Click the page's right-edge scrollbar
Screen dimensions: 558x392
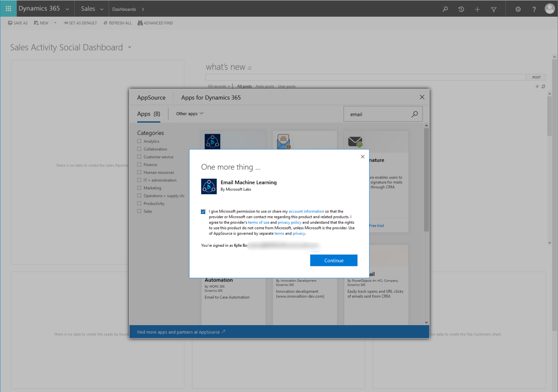click(x=555, y=195)
